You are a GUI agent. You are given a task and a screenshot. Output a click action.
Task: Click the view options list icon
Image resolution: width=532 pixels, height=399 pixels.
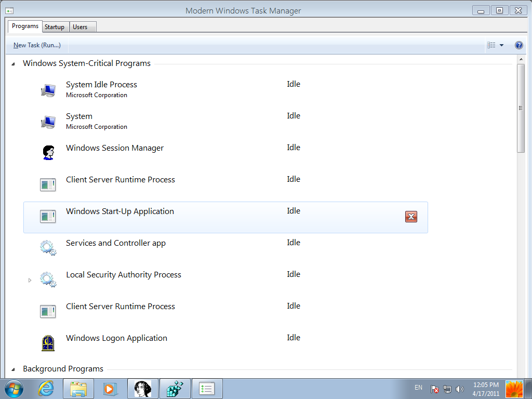491,45
